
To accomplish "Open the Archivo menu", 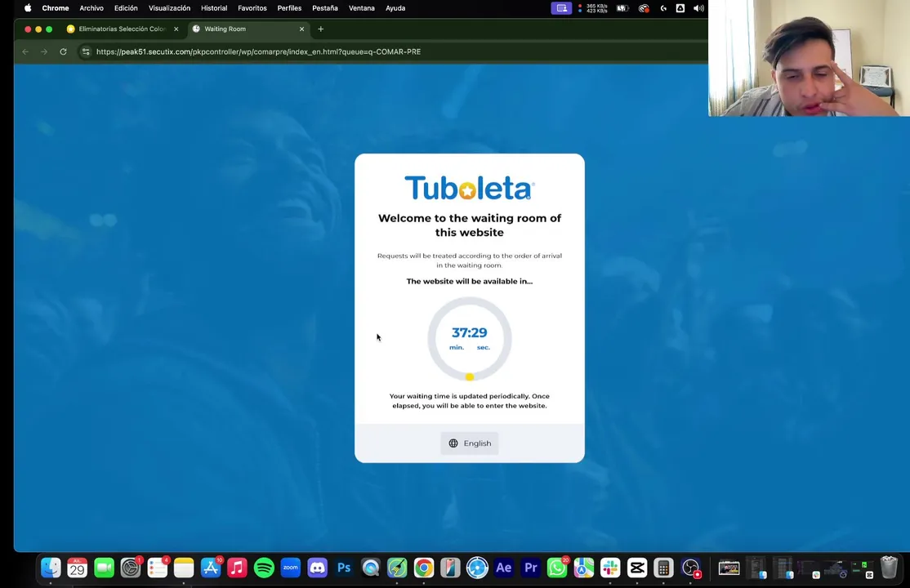I will click(91, 8).
